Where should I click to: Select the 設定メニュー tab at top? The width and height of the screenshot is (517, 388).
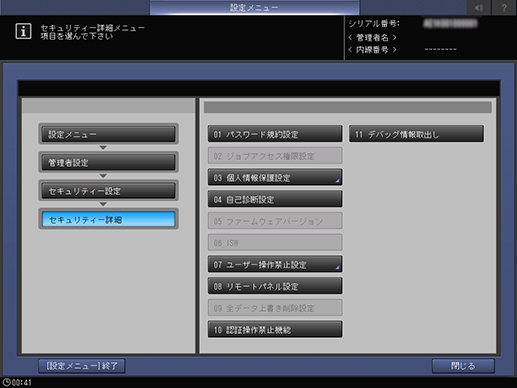(254, 7)
